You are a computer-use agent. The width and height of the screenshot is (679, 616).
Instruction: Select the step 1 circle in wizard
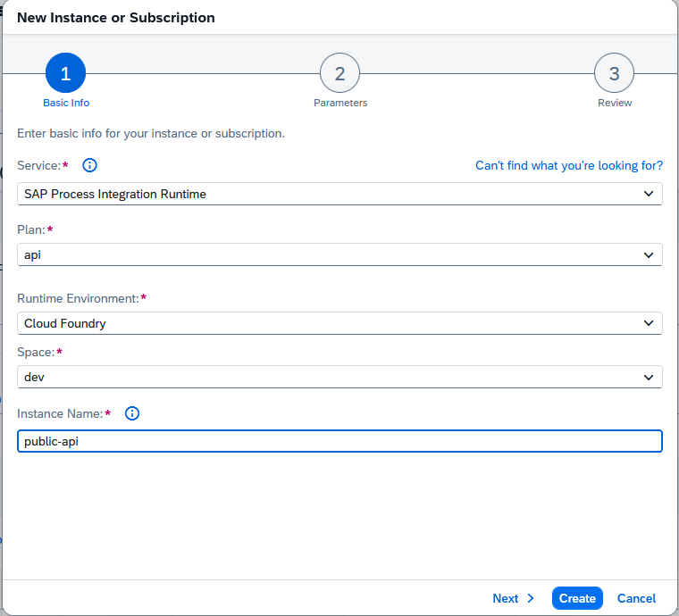click(x=65, y=74)
